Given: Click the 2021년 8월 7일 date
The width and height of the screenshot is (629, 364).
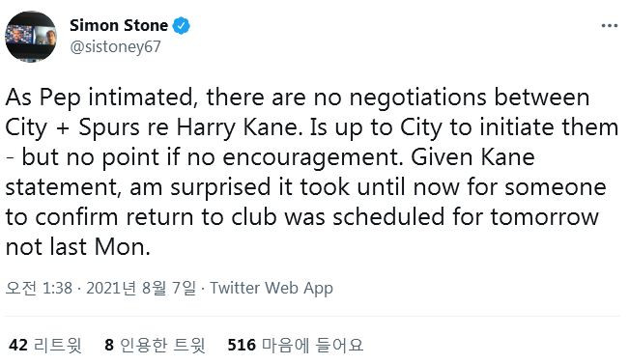Looking at the screenshot, I should point(141,288).
